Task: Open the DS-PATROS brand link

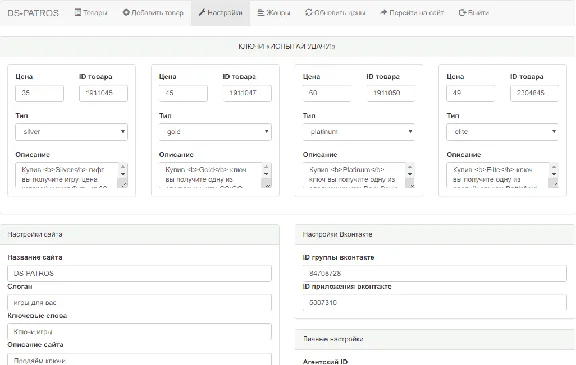Action: click(33, 13)
